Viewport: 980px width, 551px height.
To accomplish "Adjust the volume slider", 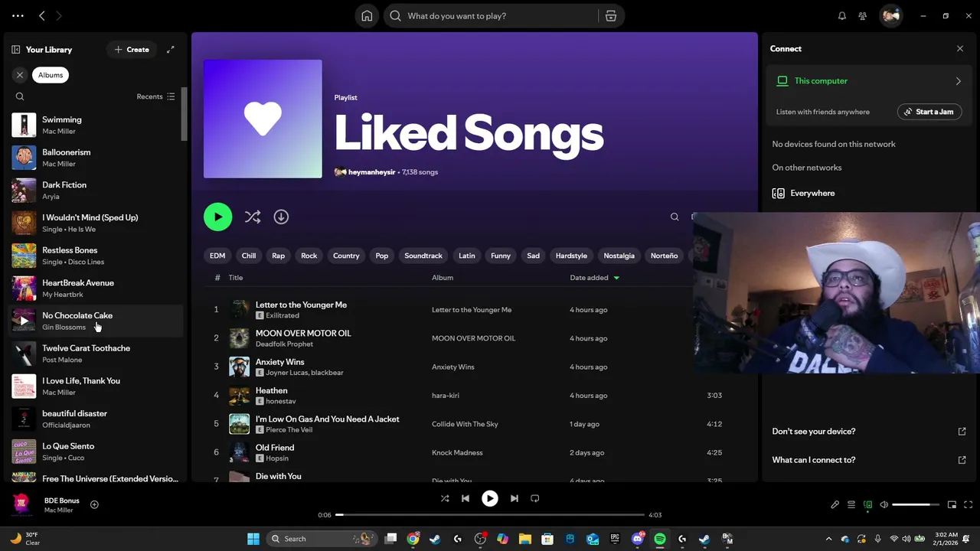I will tap(916, 505).
